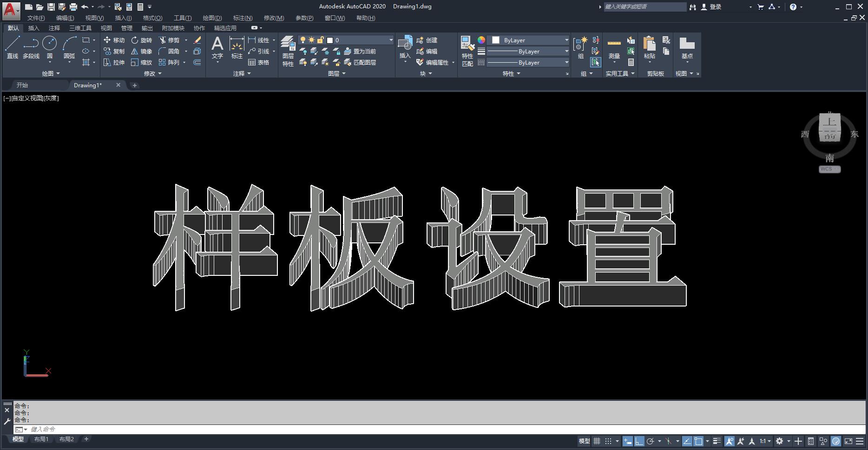Toggle dynamic input in status bar

(627, 441)
